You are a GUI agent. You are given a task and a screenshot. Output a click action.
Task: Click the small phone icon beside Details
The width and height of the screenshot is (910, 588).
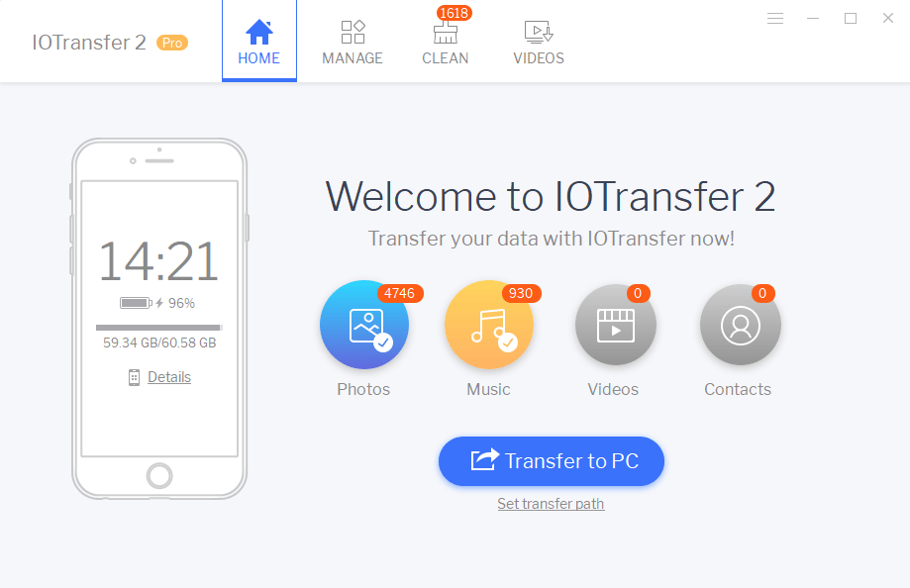[134, 377]
